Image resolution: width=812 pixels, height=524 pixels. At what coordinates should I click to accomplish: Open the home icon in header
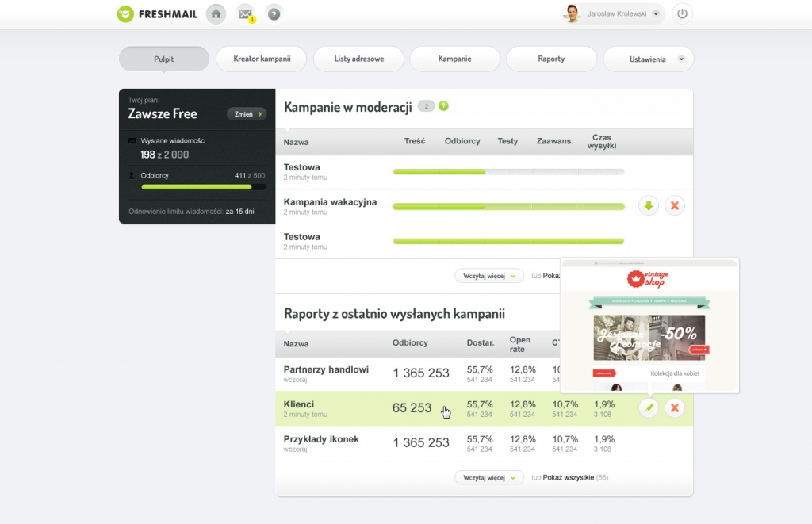tap(216, 14)
